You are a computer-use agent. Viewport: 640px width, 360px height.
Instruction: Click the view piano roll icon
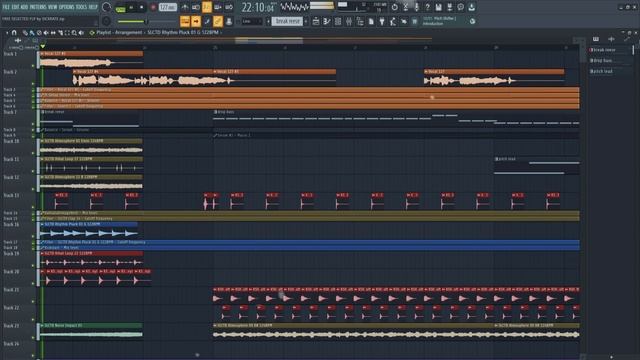(327, 21)
